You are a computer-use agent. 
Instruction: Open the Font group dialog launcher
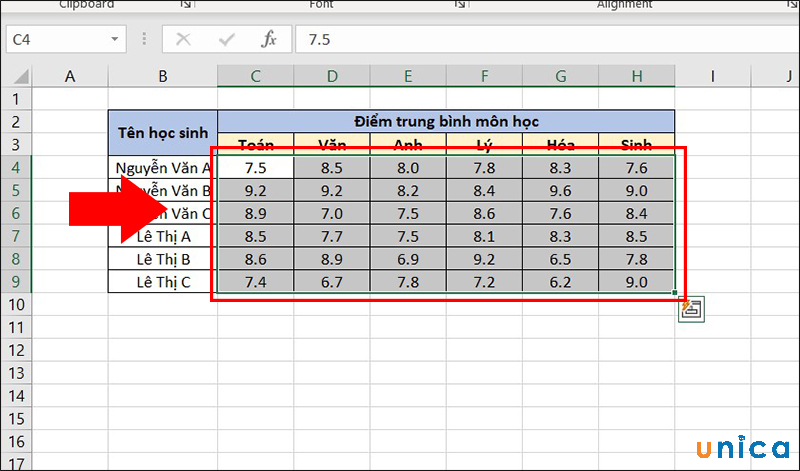[459, 5]
